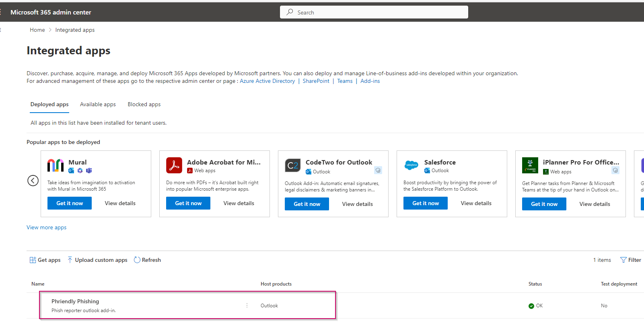Click in the Search input field

(x=374, y=12)
